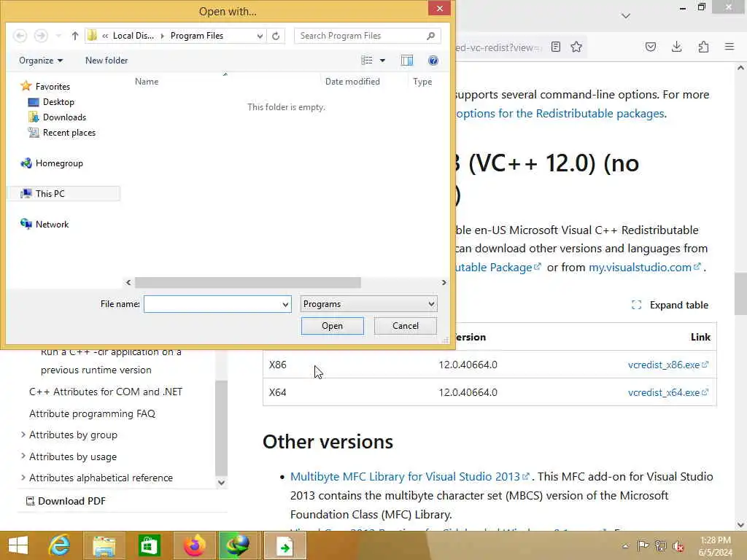Open the Programs file type dropdown
The height and width of the screenshot is (560, 747).
[x=368, y=304]
